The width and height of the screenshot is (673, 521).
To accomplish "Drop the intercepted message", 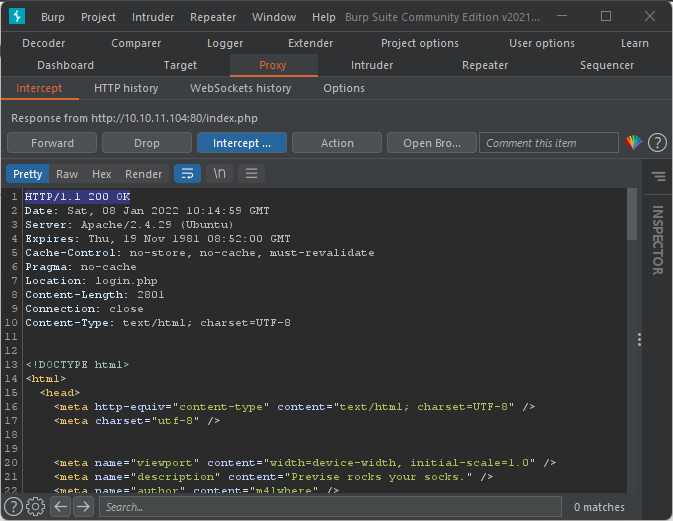I will click(x=146, y=143).
